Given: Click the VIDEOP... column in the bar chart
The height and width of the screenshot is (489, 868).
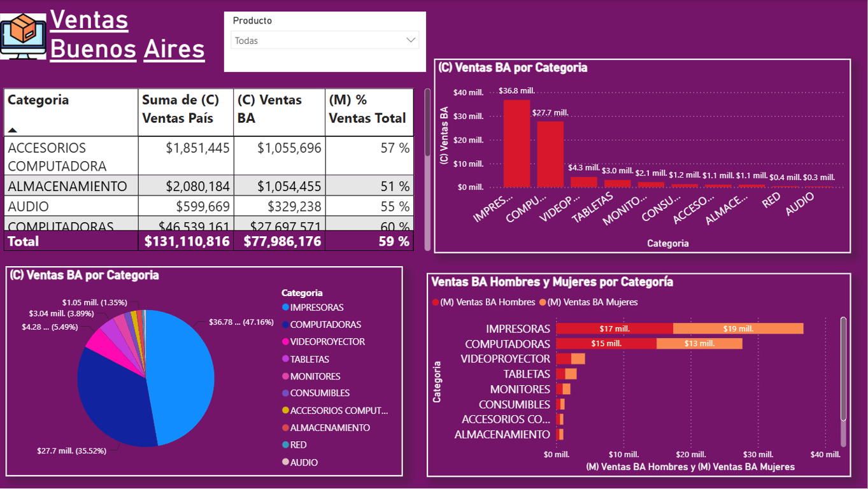Looking at the screenshot, I should click(584, 182).
